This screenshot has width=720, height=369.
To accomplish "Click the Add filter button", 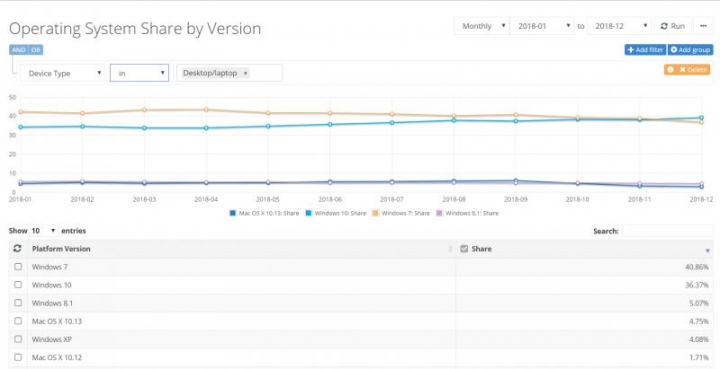I will tap(645, 50).
